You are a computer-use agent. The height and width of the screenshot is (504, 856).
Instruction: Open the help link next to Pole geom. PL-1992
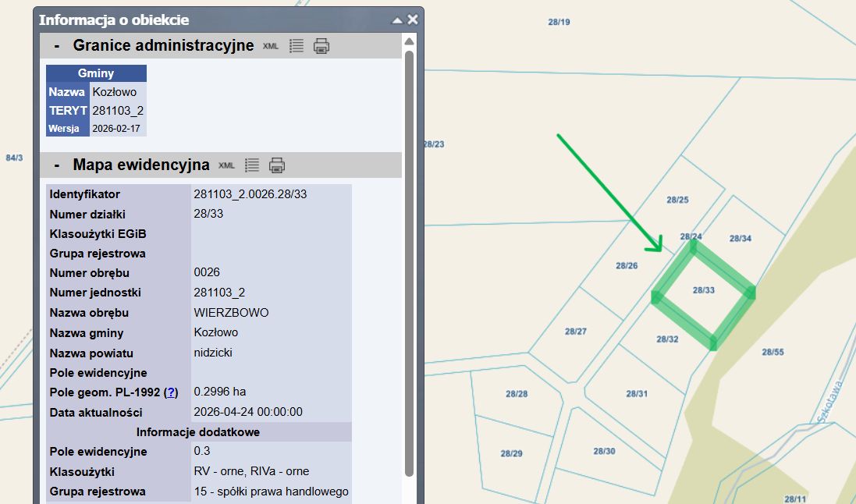(171, 392)
